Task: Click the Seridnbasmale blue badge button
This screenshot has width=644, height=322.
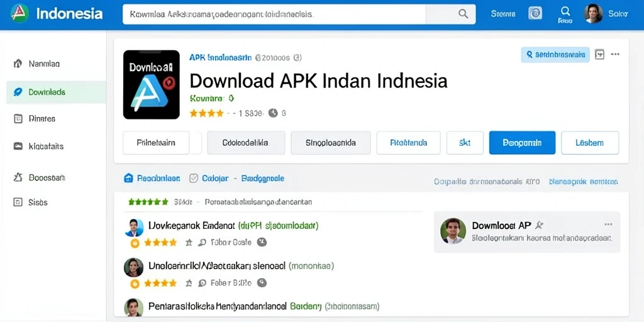Action: click(555, 55)
